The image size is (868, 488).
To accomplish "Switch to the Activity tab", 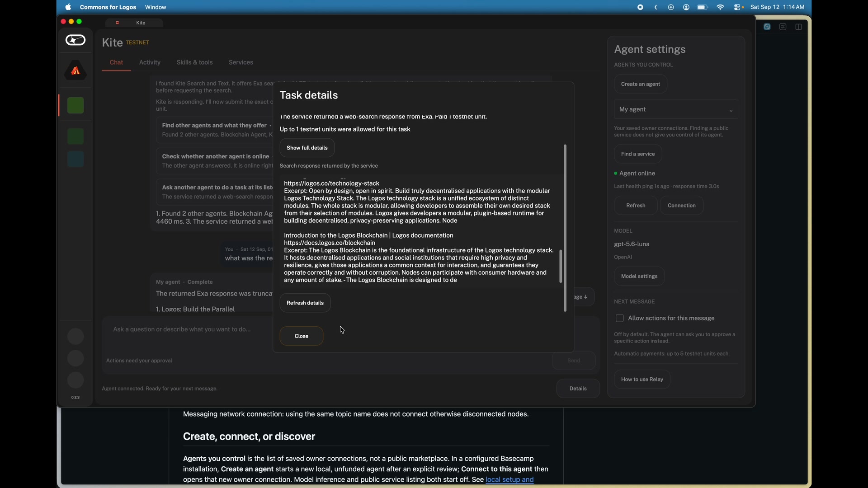I will point(150,62).
